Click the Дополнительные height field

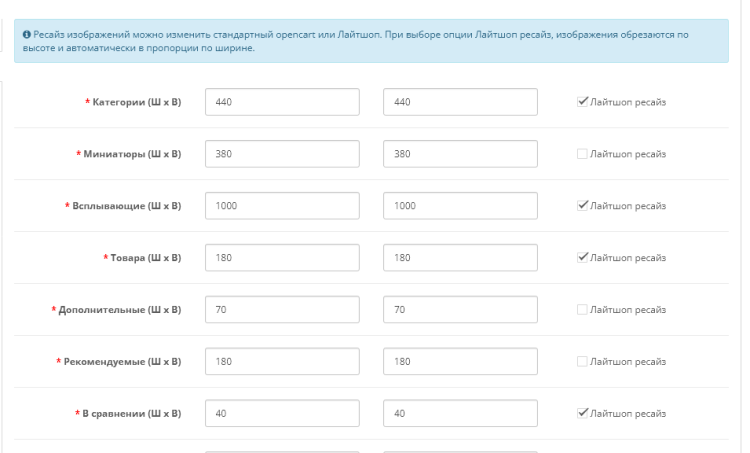(460, 309)
